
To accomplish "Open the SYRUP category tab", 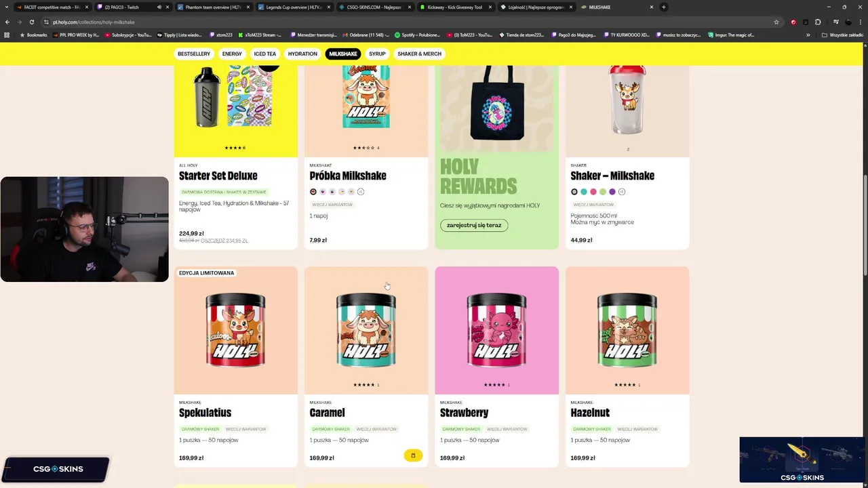I will click(x=377, y=54).
